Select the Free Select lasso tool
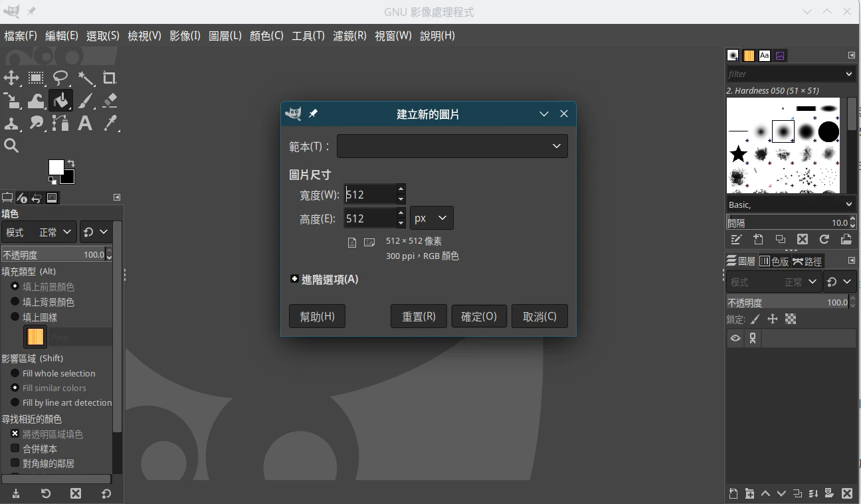This screenshot has height=504, width=861. click(x=60, y=78)
